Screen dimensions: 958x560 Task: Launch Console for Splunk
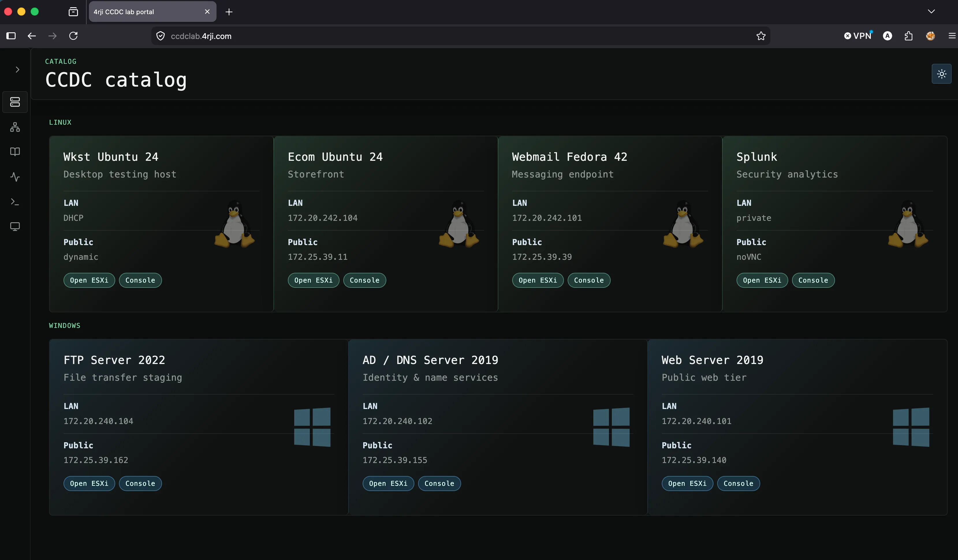click(x=813, y=280)
